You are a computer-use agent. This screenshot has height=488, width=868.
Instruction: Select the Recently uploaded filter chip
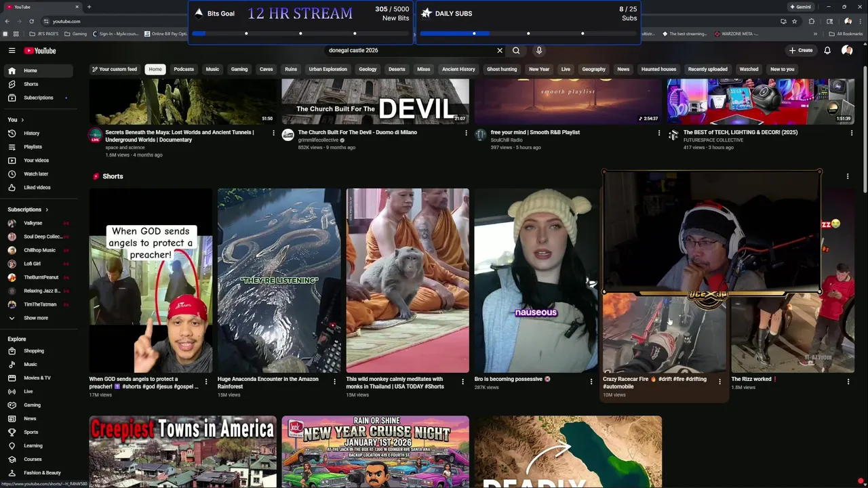[707, 69]
